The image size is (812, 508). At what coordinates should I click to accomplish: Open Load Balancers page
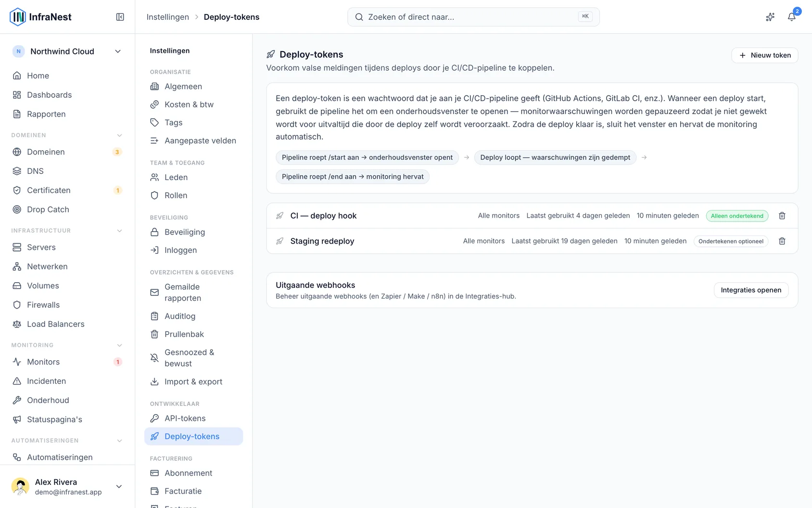[67, 324]
